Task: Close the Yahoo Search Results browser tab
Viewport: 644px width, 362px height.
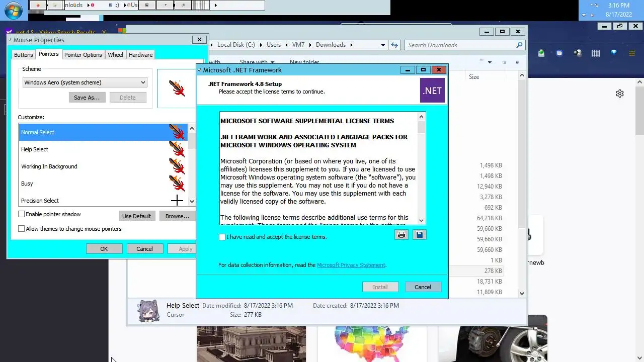Action: [104, 32]
